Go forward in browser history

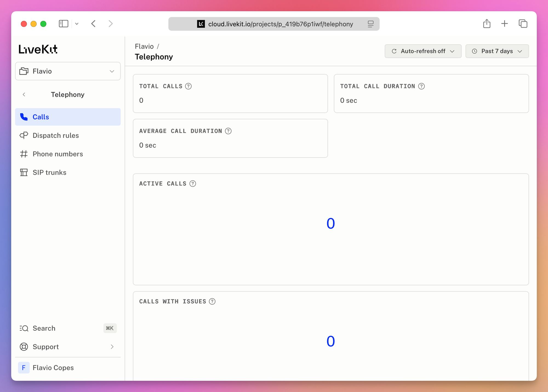pos(110,24)
